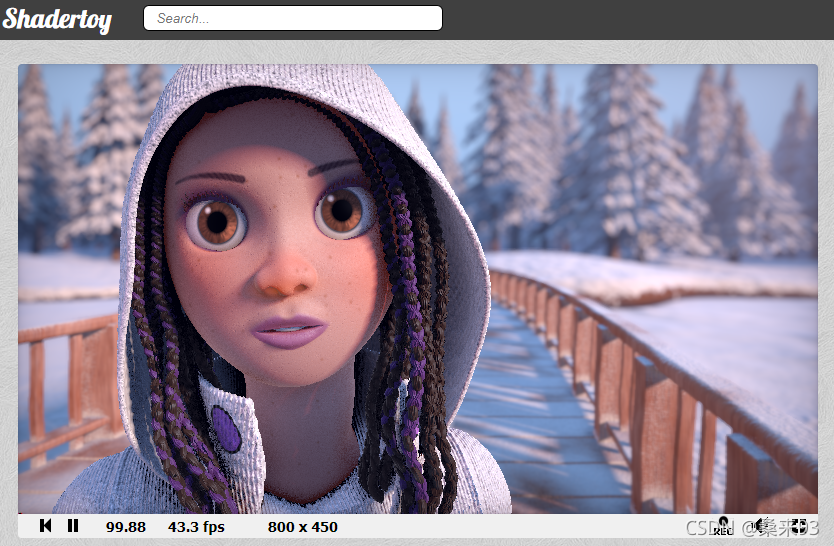834x546 pixels.
Task: Reset shader time with rewind button
Action: [x=46, y=526]
